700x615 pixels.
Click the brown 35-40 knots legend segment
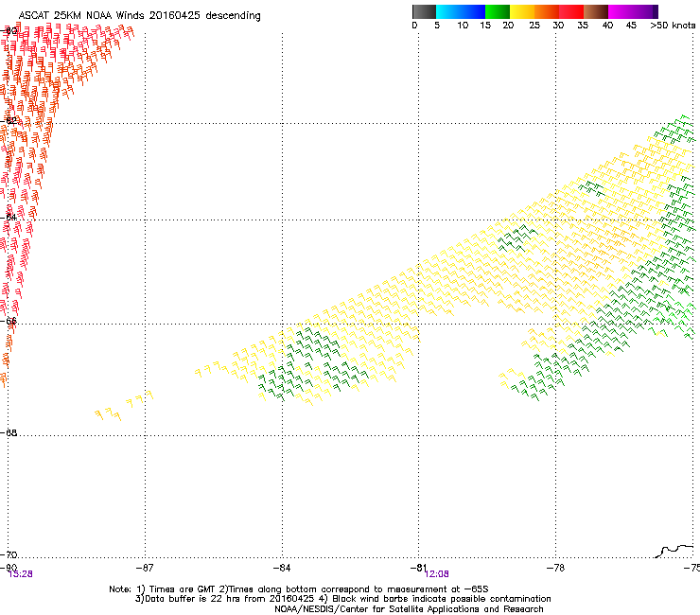click(596, 11)
